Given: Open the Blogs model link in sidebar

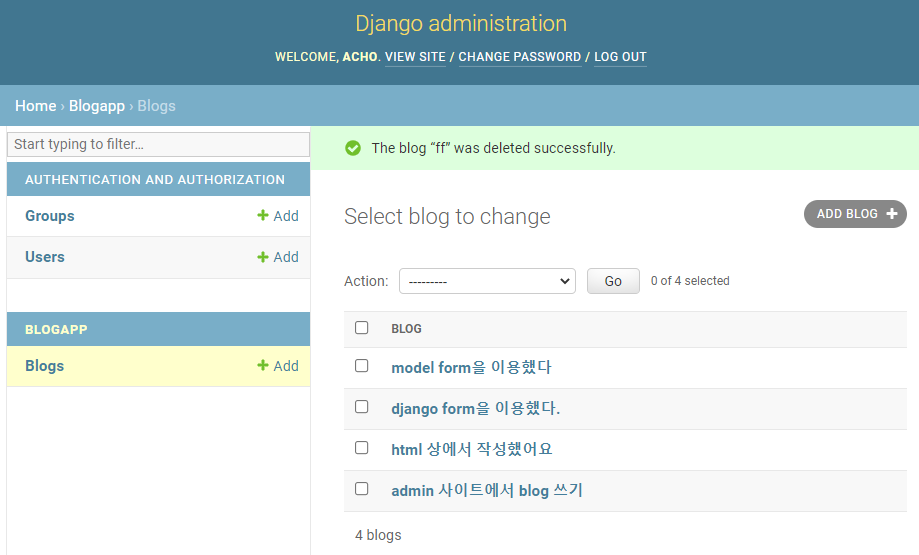Looking at the screenshot, I should coord(45,366).
